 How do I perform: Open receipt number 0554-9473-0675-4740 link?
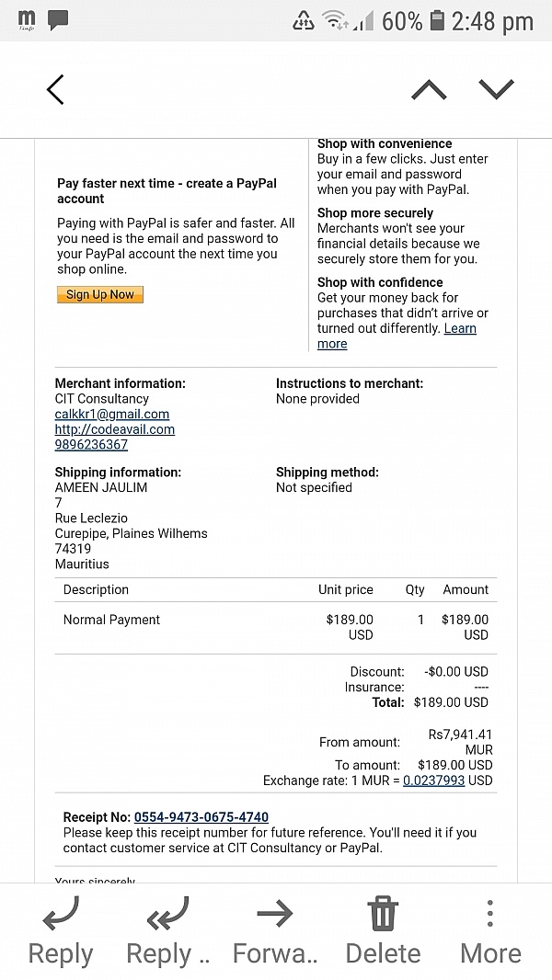tap(201, 817)
